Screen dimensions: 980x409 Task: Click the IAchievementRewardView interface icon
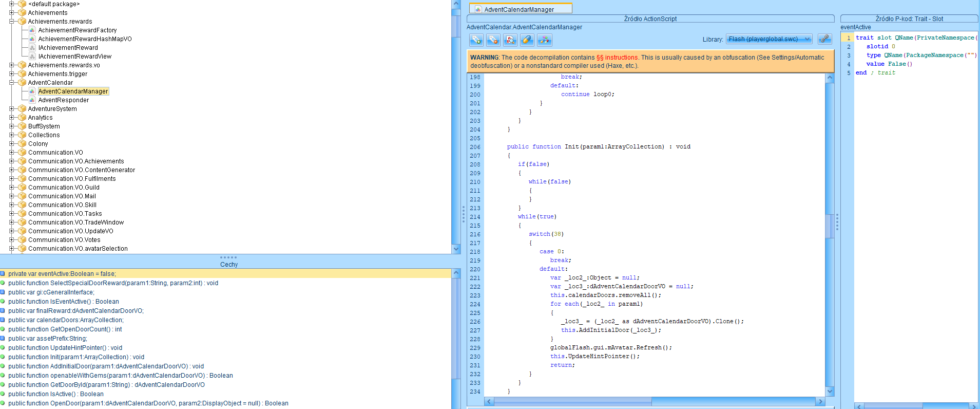(x=32, y=57)
